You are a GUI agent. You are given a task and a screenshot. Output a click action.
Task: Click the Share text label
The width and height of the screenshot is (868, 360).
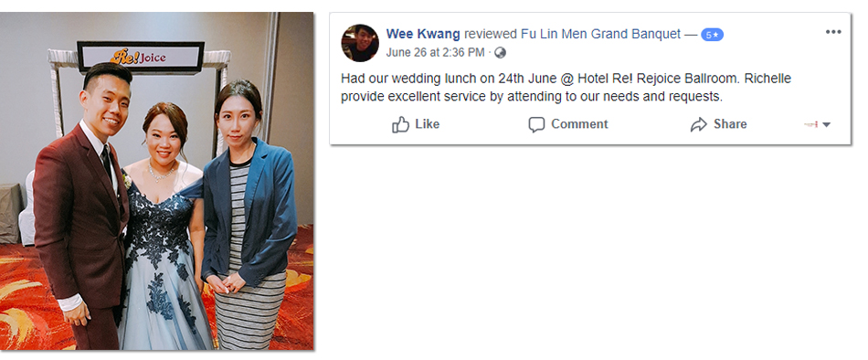pyautogui.click(x=730, y=124)
